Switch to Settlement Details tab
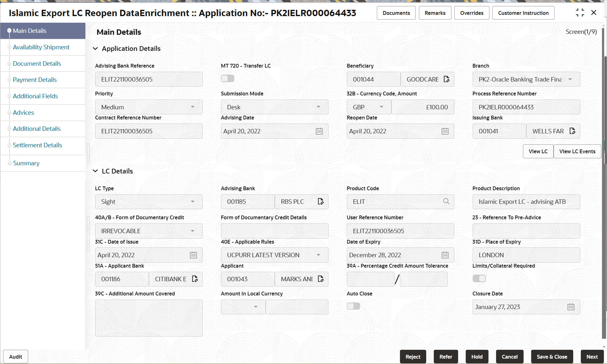607x364 pixels. pyautogui.click(x=37, y=145)
